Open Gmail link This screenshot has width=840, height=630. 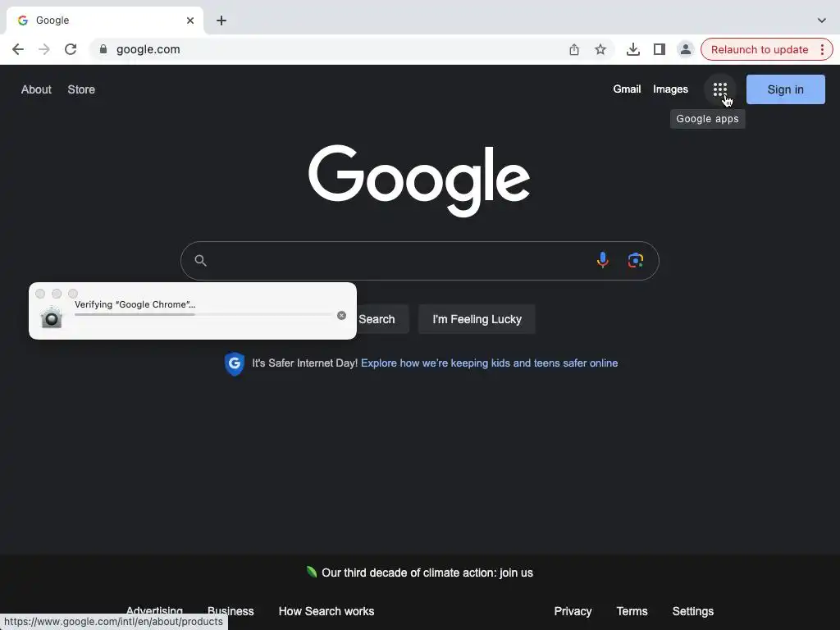point(627,89)
